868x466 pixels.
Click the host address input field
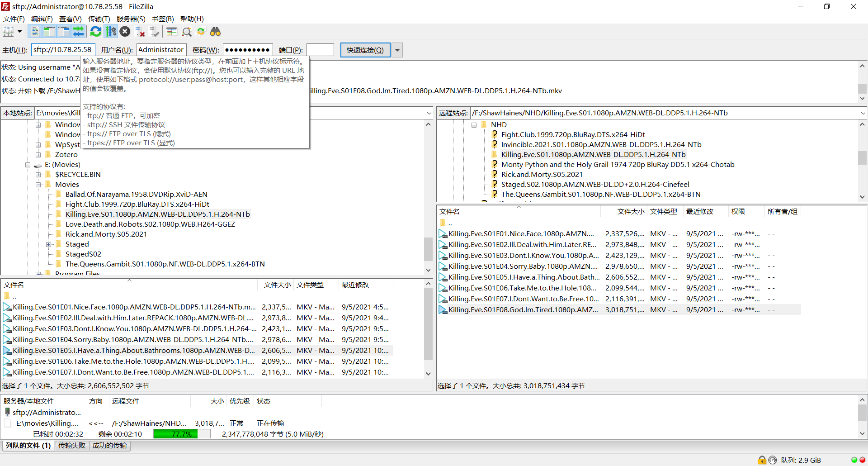pyautogui.click(x=63, y=50)
